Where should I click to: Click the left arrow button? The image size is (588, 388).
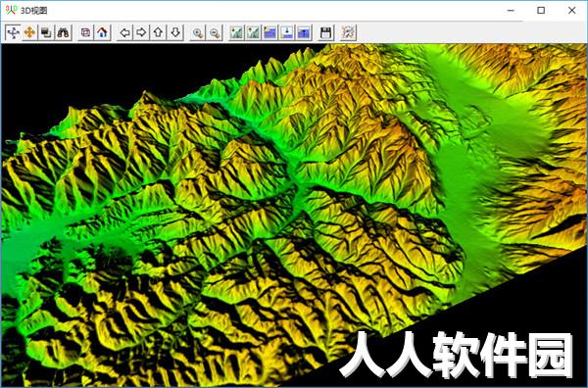coord(124,32)
